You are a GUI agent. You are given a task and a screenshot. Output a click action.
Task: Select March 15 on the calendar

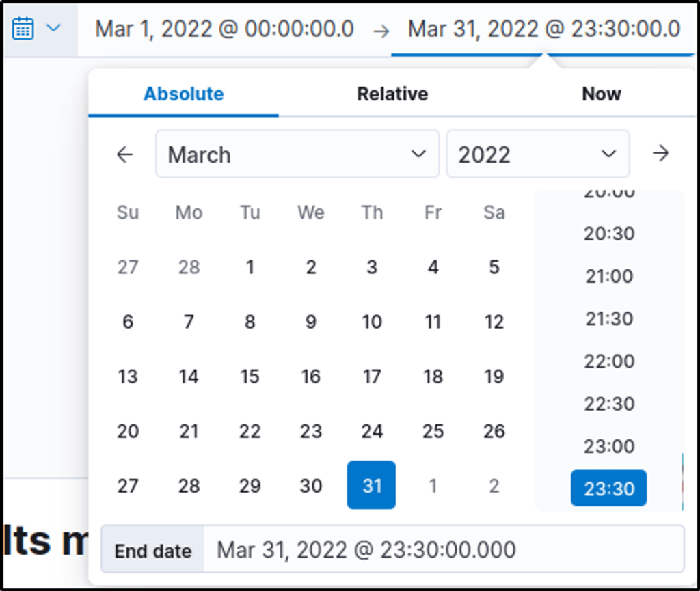[x=250, y=376]
